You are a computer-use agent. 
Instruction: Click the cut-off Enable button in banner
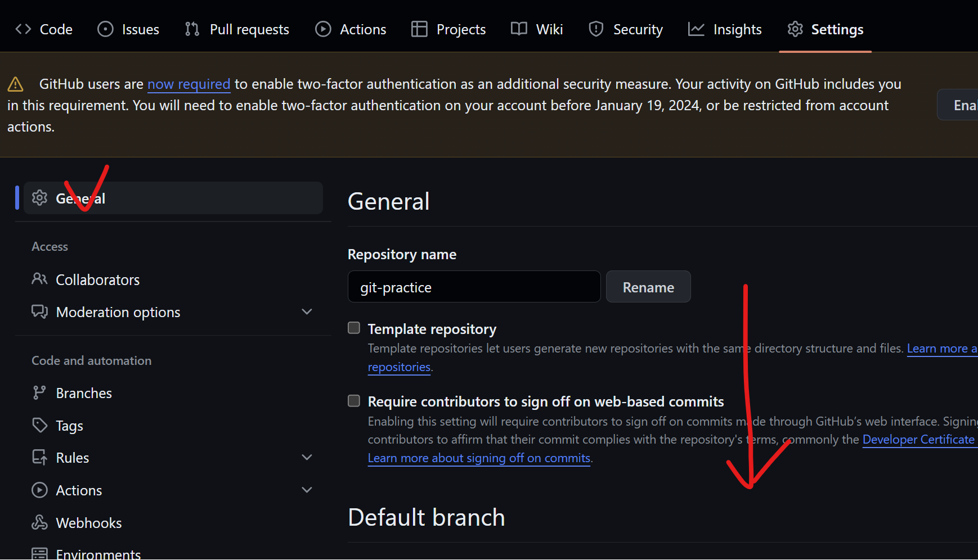958,105
